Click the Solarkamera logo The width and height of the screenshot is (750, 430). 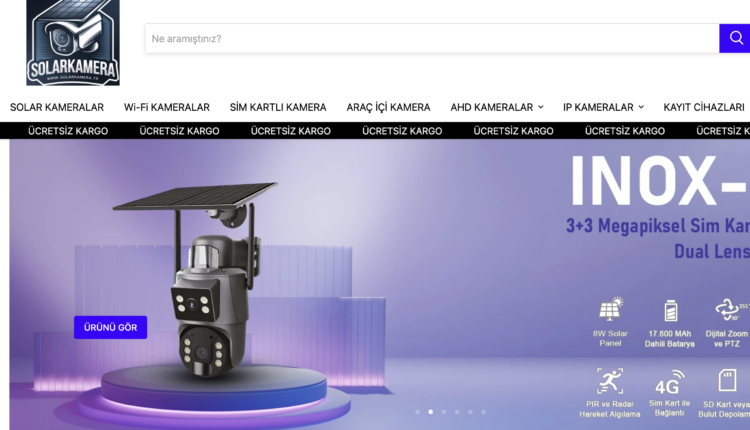point(73,42)
